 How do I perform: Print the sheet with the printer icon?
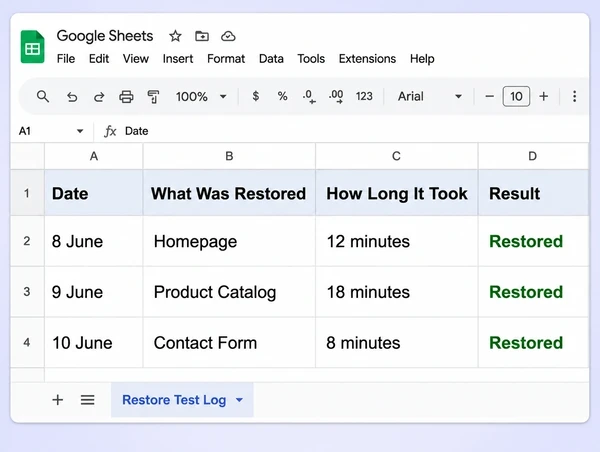pos(126,97)
